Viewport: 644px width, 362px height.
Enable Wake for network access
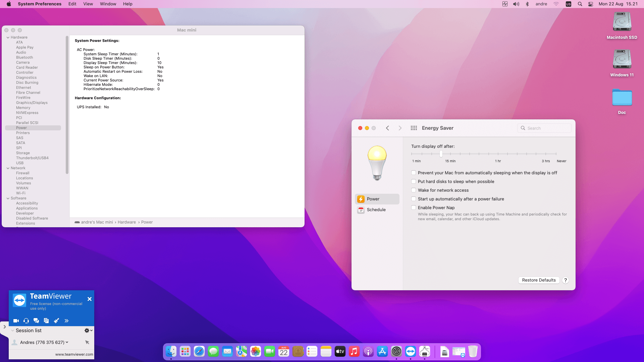(x=414, y=190)
